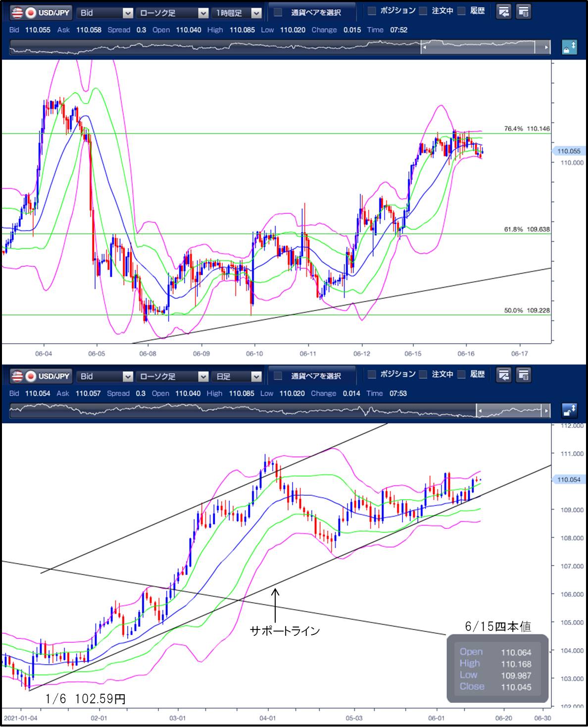Check the 履歴 checkbox in bottom chart

[461, 374]
